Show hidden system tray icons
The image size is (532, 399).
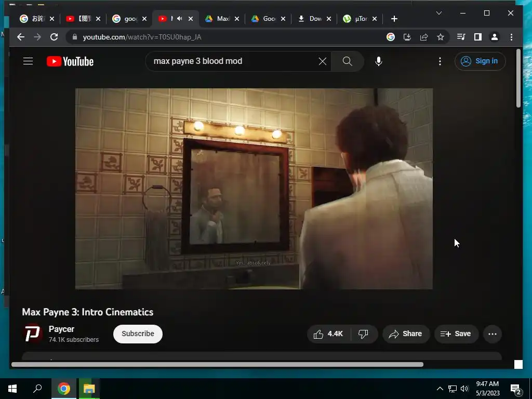click(x=440, y=389)
